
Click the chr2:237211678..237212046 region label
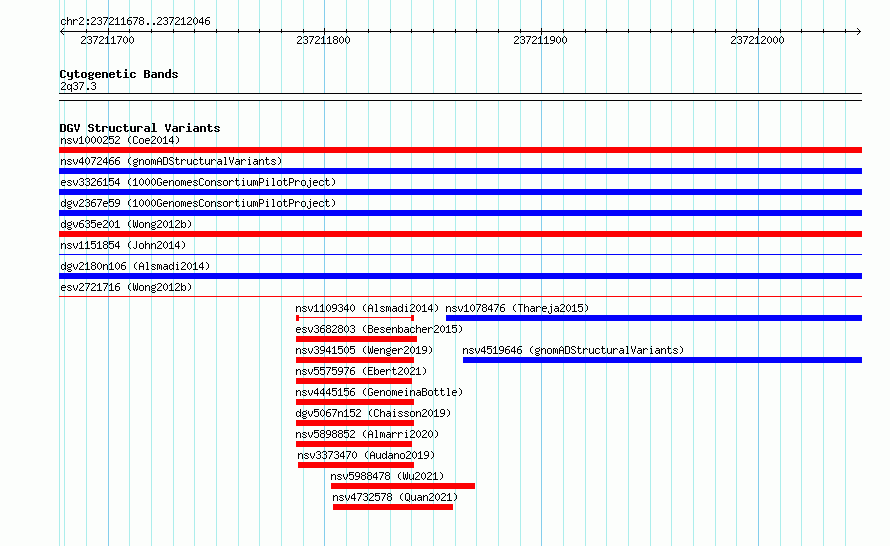pos(135,21)
